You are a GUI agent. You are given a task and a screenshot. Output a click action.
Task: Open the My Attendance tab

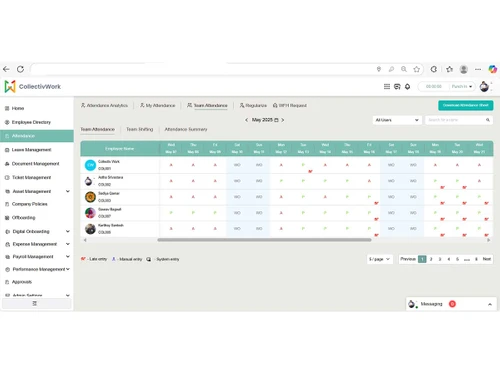coord(157,105)
